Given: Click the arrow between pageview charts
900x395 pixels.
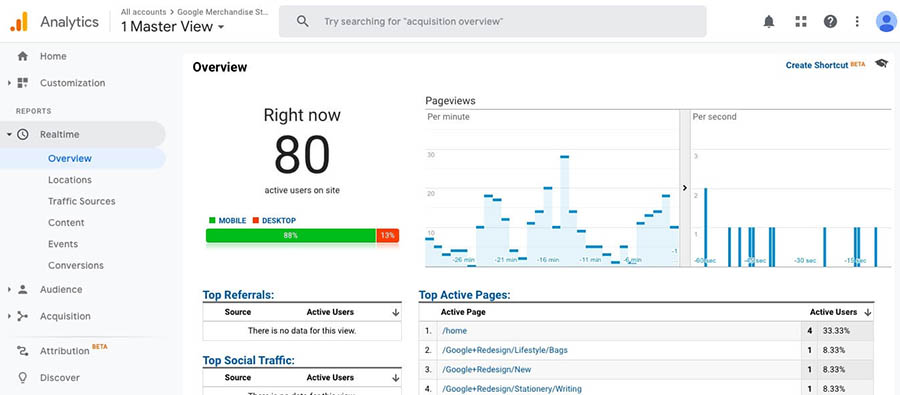Looking at the screenshot, I should point(685,188).
